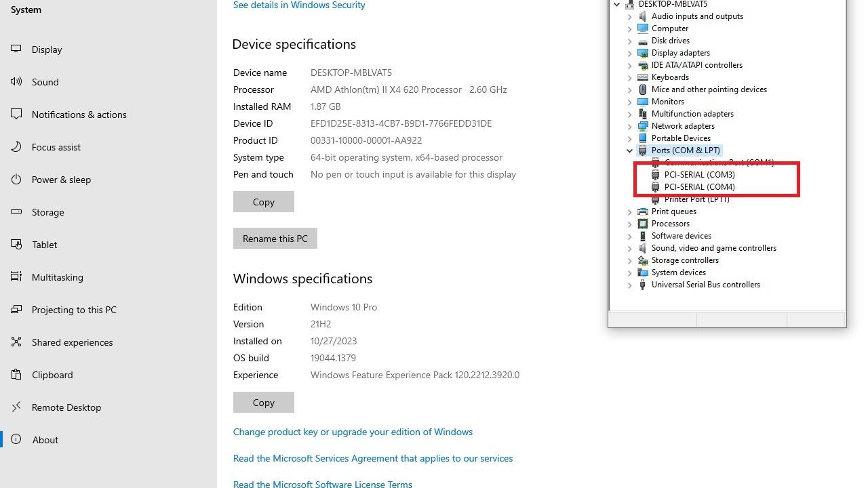Open Change product key or upgrade link
The height and width of the screenshot is (488, 868).
click(x=353, y=432)
